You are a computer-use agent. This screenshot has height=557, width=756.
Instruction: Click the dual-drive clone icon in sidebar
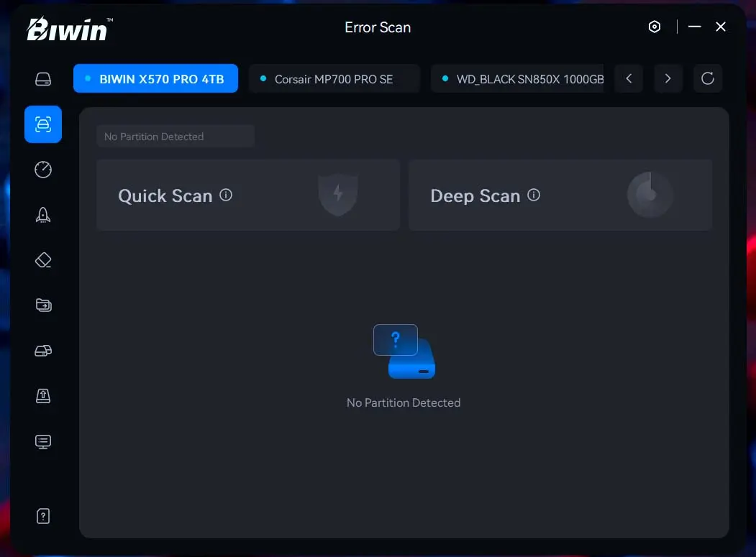click(43, 351)
